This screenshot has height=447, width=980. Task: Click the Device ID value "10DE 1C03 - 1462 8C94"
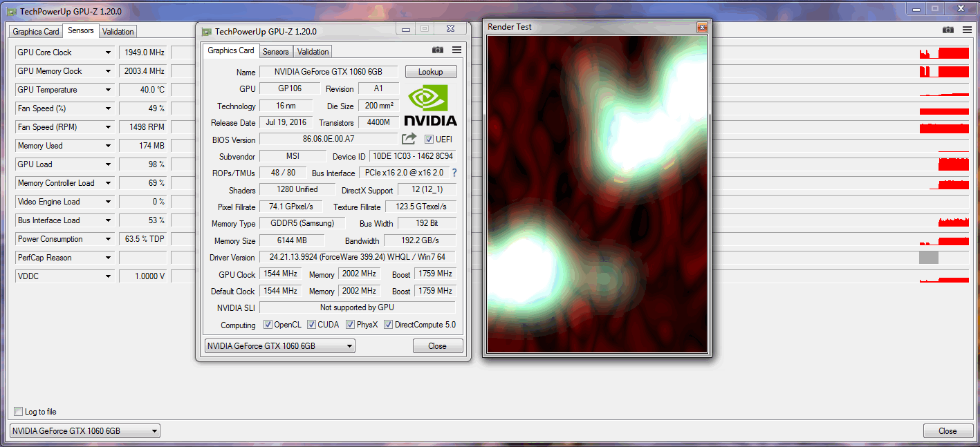pos(412,156)
